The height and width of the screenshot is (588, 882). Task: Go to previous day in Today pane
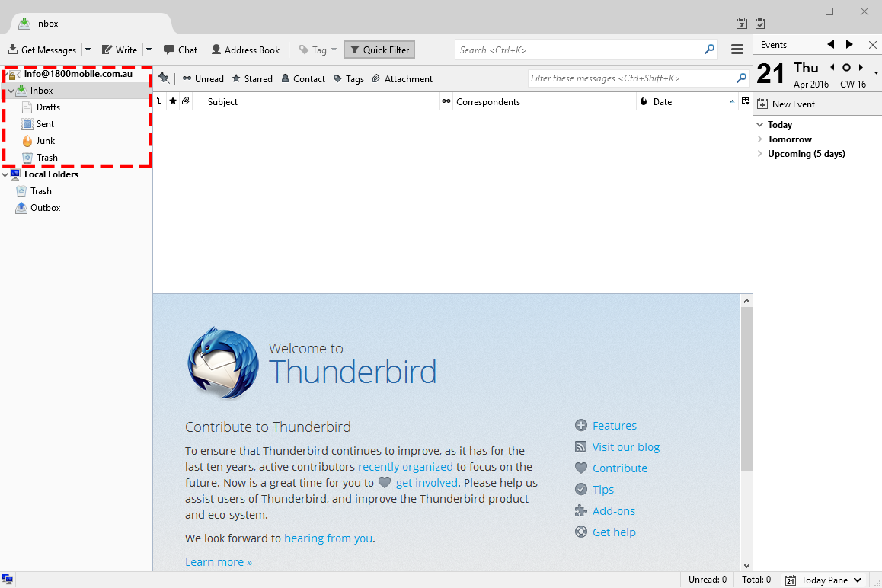[832, 68]
